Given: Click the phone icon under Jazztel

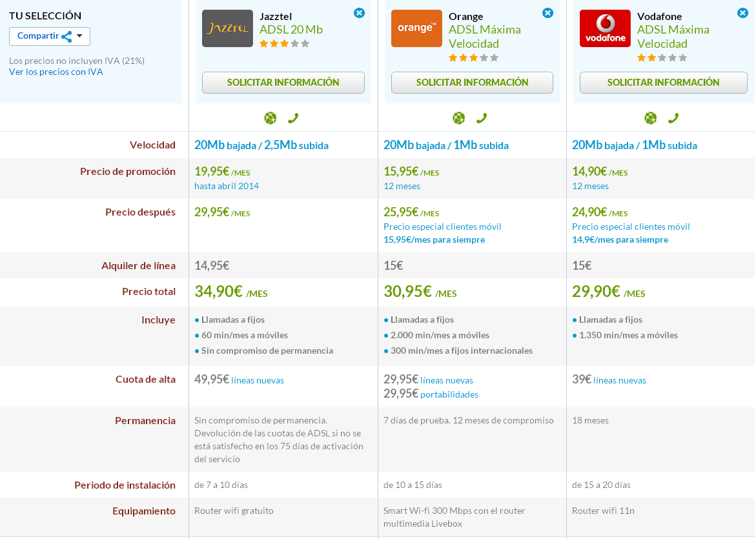Looking at the screenshot, I should [x=293, y=118].
